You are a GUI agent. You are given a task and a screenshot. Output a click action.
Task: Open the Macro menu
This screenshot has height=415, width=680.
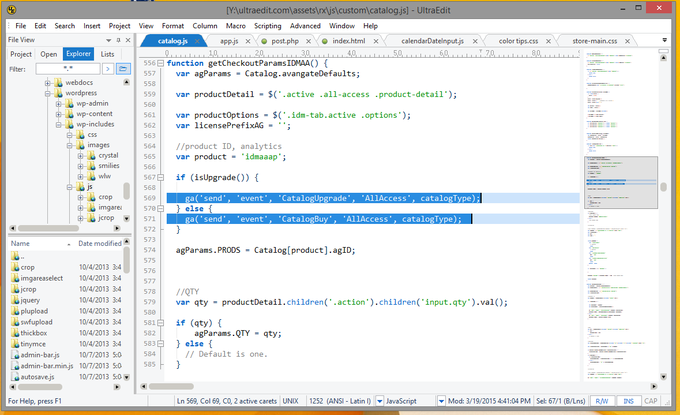pyautogui.click(x=235, y=26)
